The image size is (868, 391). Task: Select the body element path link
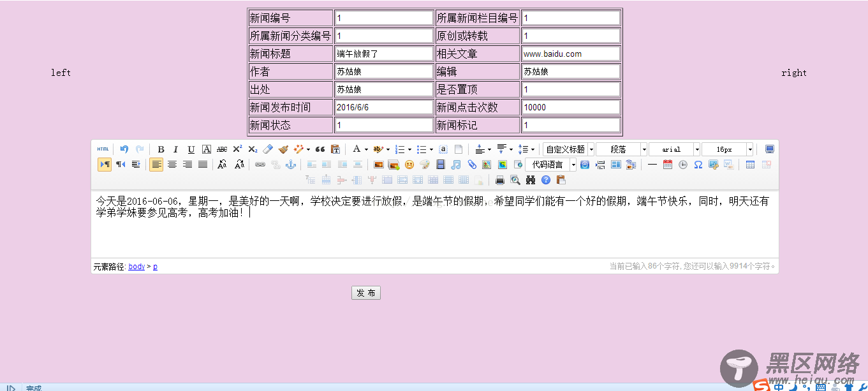pyautogui.click(x=136, y=267)
